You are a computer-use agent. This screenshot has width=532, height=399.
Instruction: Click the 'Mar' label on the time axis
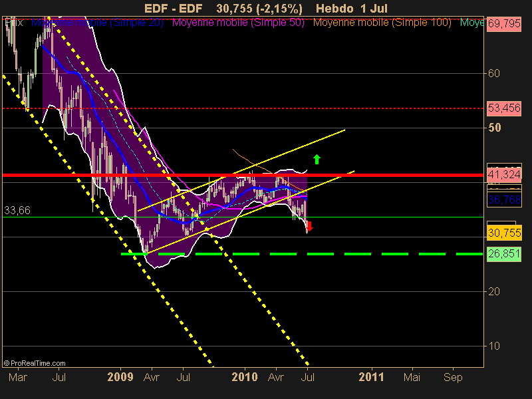pyautogui.click(x=18, y=377)
